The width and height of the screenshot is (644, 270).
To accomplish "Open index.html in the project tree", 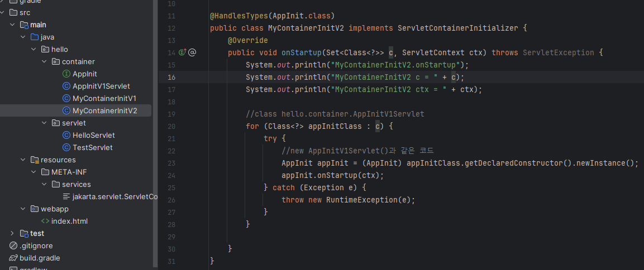I will pyautogui.click(x=69, y=221).
